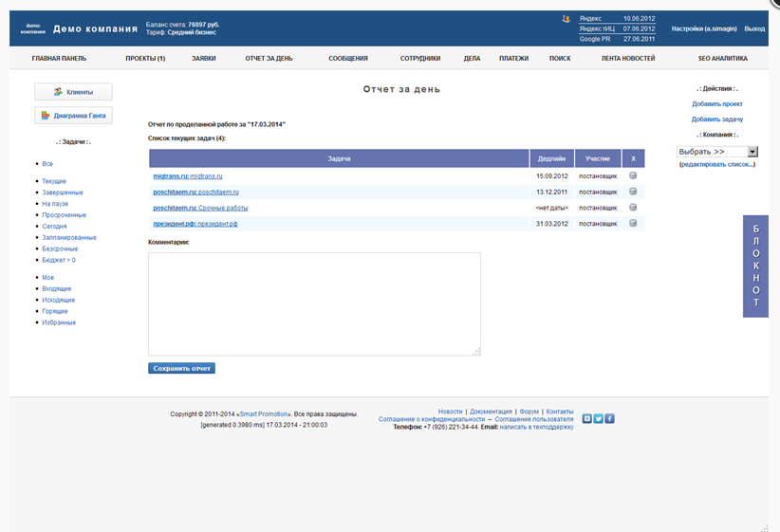This screenshot has height=532, width=780.
Task: Open the Диаграмма Ганта button
Action: point(73,116)
